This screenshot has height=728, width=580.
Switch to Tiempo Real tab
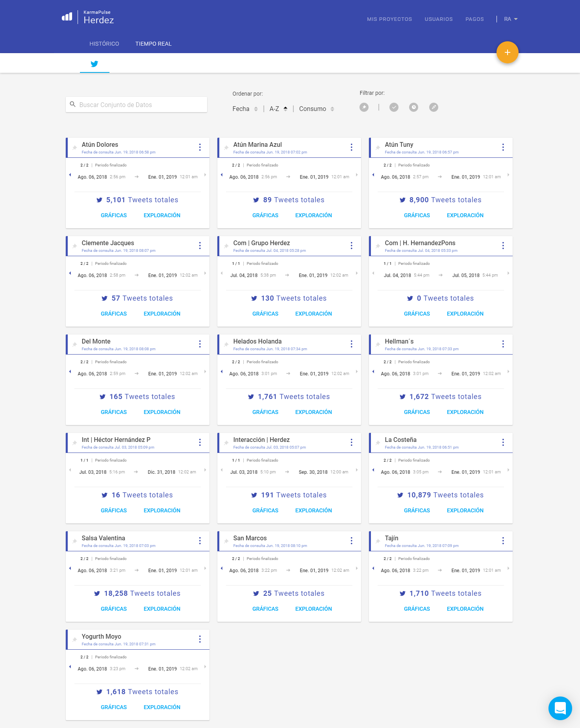point(154,44)
